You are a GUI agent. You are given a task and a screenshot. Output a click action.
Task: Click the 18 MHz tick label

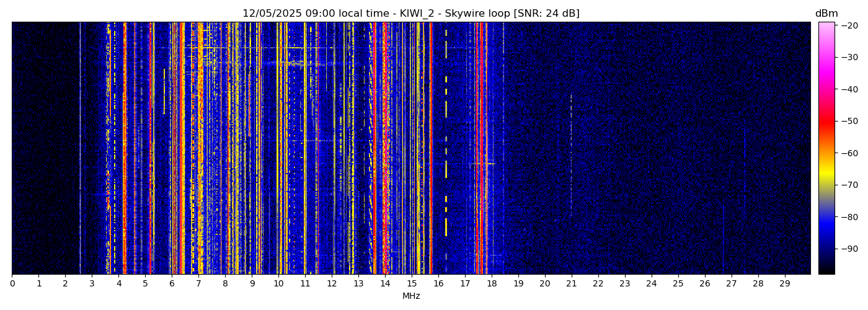(491, 283)
